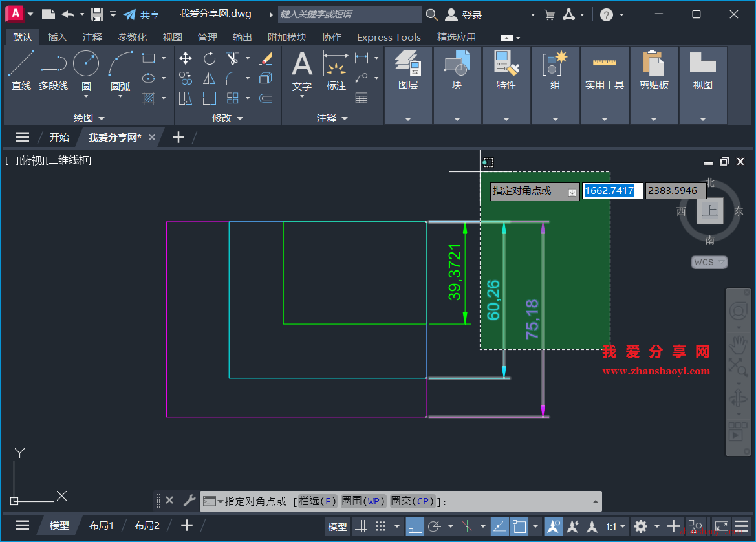The image size is (756, 542).
Task: Choose 圈交(CP) crossing polygon option
Action: [x=413, y=501]
